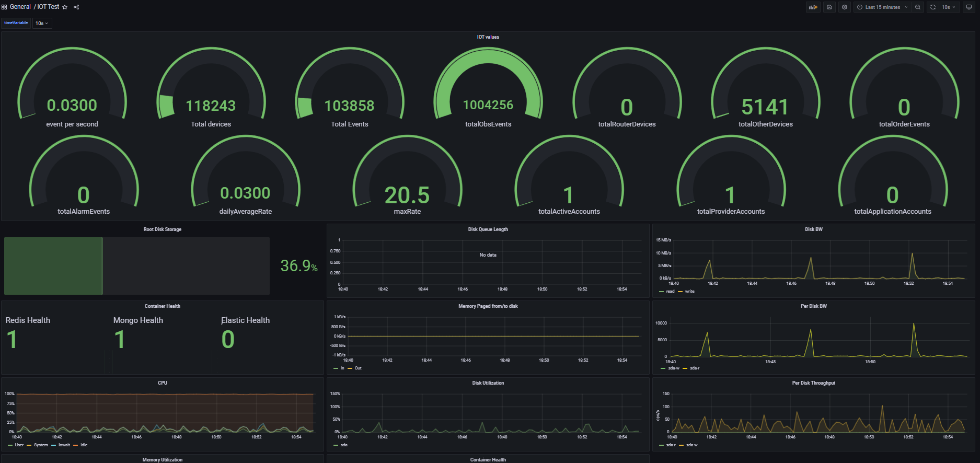Save the dashboard with the disk icon
The image size is (980, 463).
coord(829,7)
